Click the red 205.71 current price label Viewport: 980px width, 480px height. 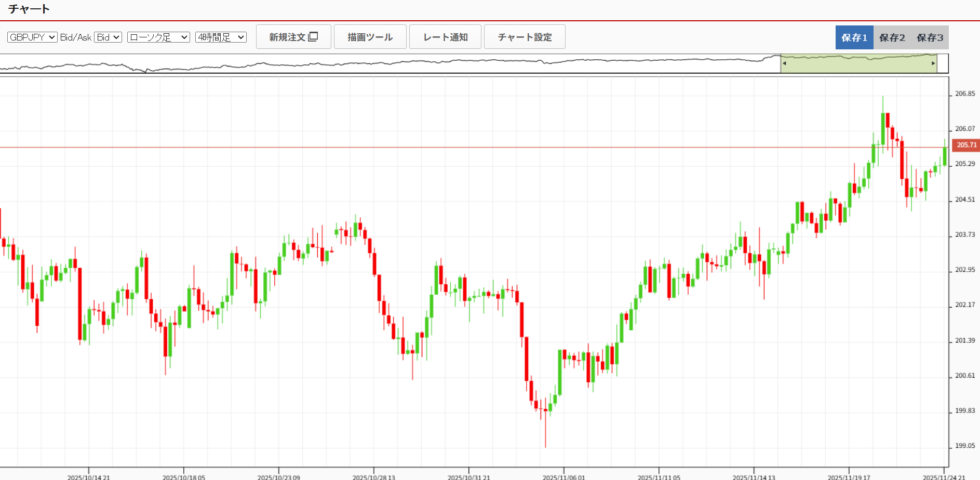pos(966,145)
